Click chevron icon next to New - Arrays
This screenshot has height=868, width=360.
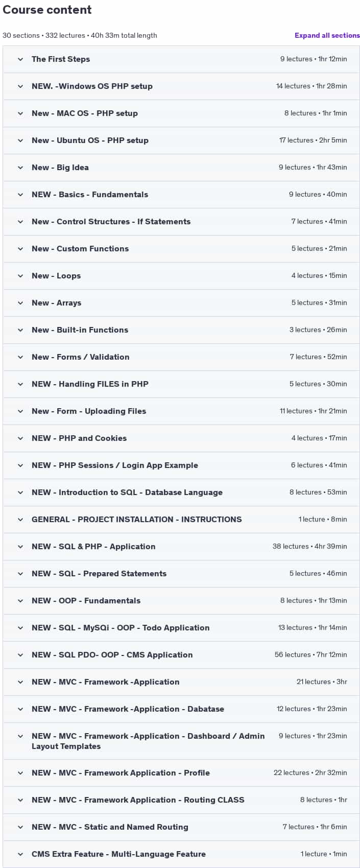pos(20,303)
